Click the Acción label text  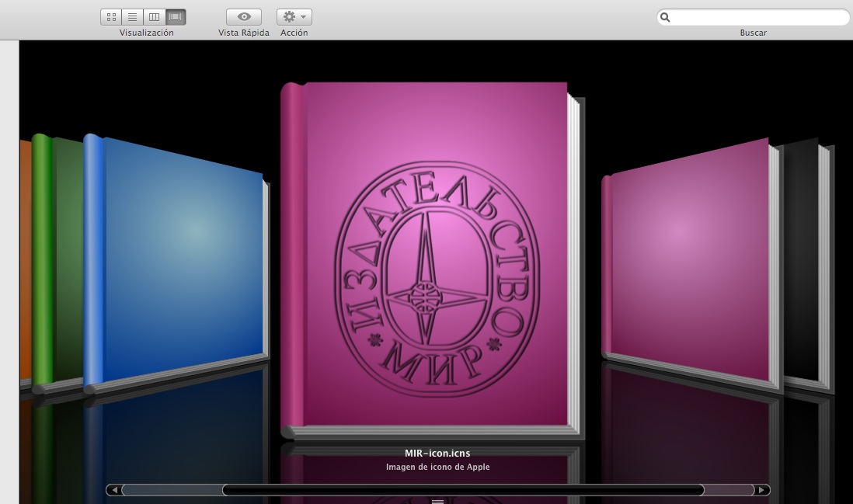(x=294, y=33)
